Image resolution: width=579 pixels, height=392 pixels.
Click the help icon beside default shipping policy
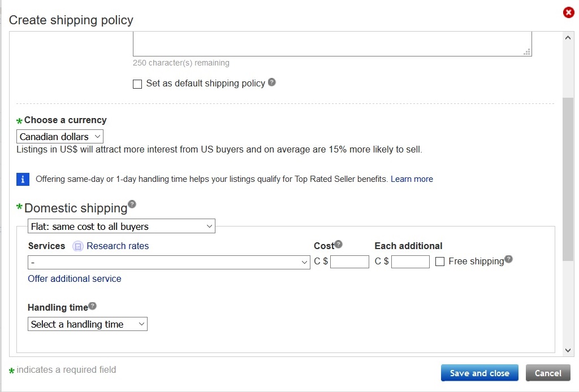(272, 82)
